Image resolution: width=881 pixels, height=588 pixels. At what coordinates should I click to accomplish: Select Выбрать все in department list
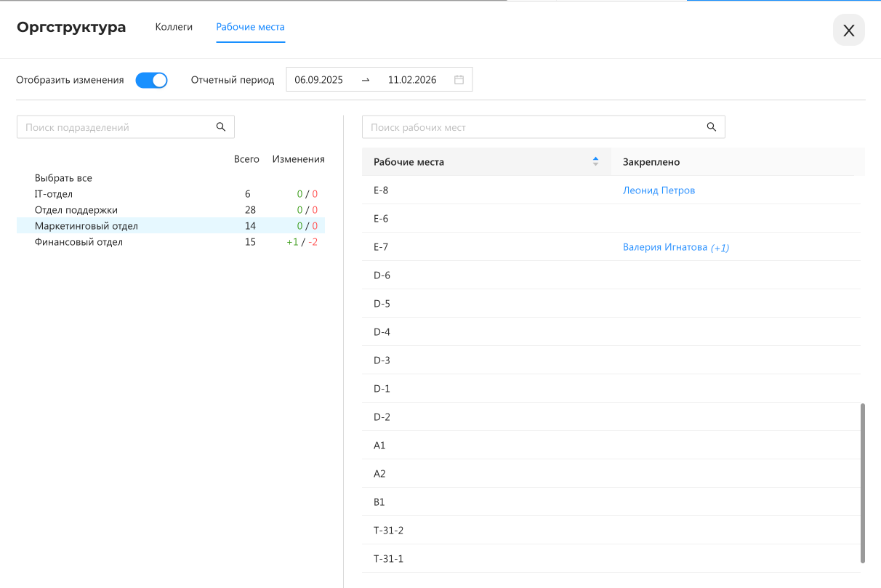pos(63,178)
